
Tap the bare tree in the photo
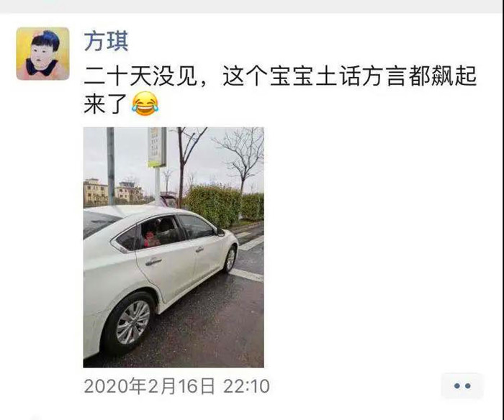pyautogui.click(x=243, y=157)
